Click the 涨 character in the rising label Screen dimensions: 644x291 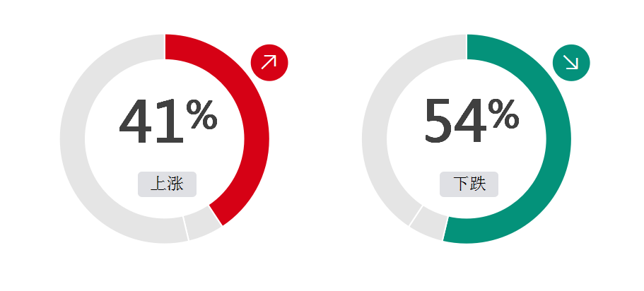coord(175,184)
